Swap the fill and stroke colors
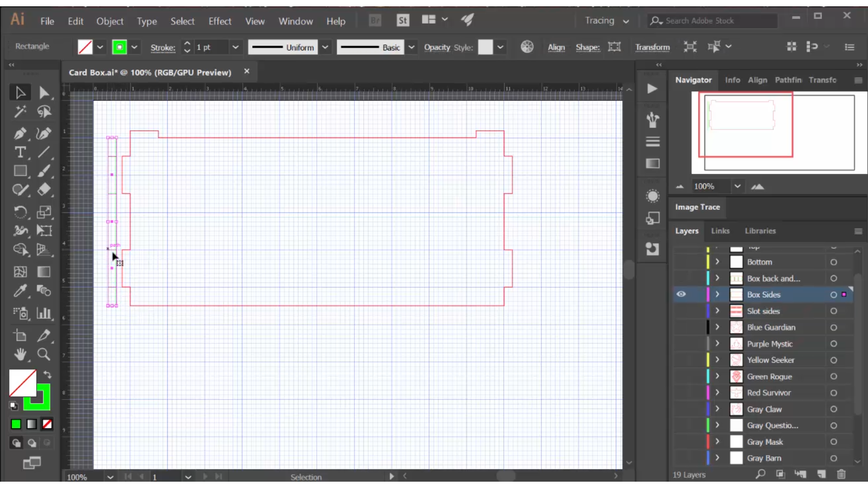The height and width of the screenshot is (488, 868). point(47,374)
